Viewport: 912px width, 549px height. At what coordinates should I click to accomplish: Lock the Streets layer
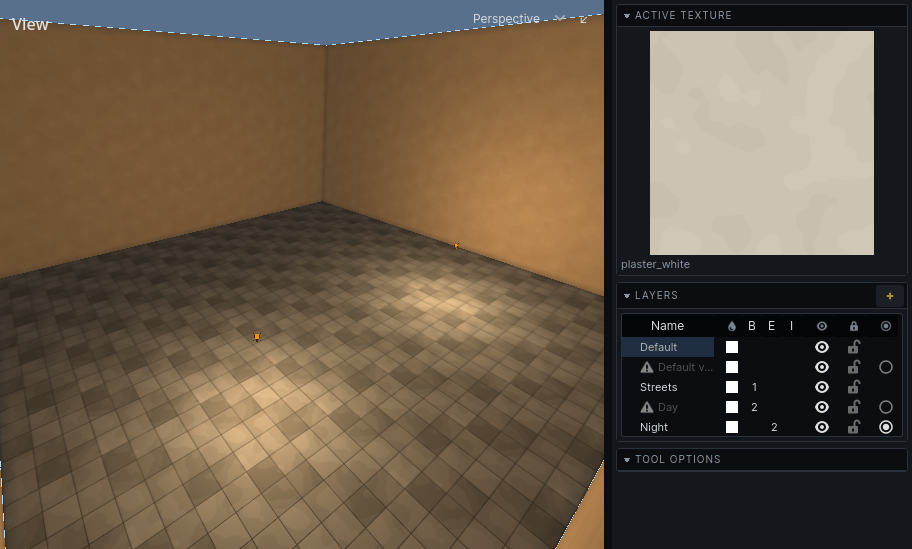853,387
